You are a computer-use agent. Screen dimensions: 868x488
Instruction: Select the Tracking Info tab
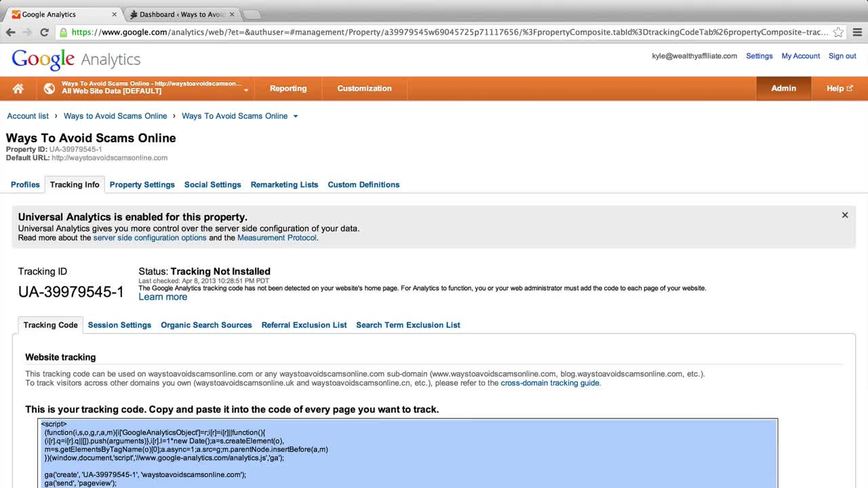(x=75, y=184)
